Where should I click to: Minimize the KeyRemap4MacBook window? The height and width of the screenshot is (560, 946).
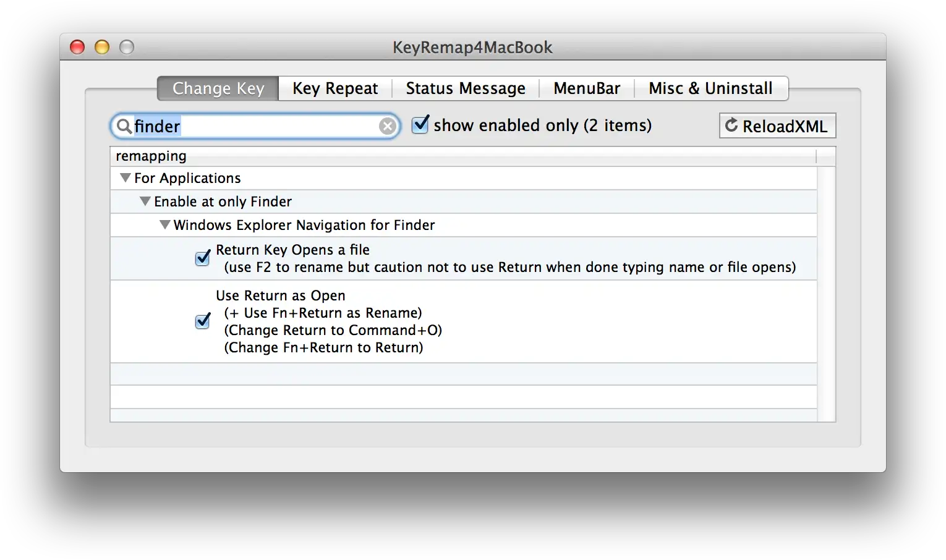click(x=102, y=47)
